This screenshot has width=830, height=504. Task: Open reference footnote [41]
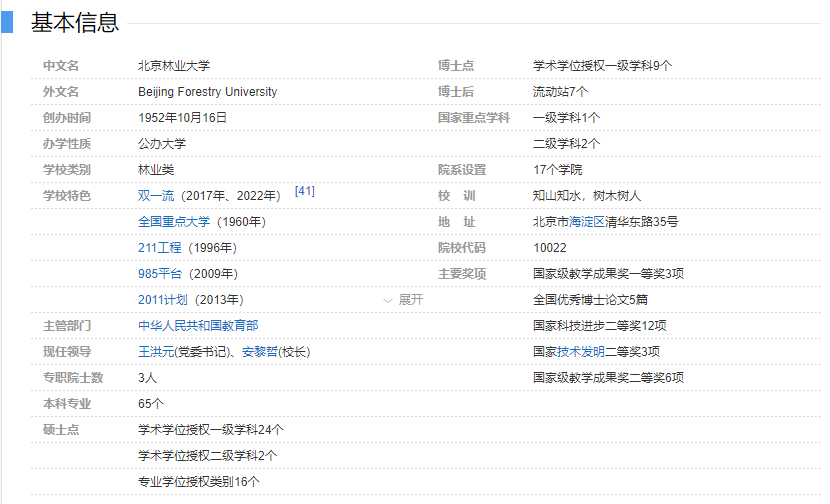click(x=304, y=191)
